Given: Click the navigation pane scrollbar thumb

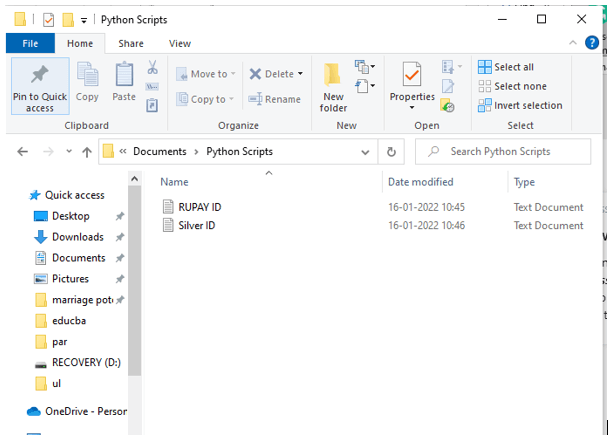Looking at the screenshot, I should coord(135,280).
